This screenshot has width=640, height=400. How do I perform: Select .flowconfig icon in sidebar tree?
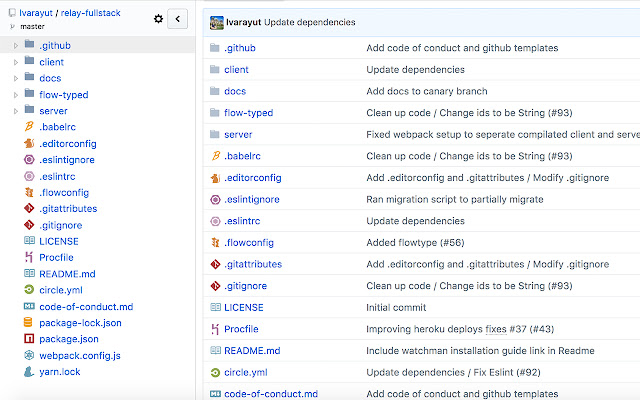(29, 192)
